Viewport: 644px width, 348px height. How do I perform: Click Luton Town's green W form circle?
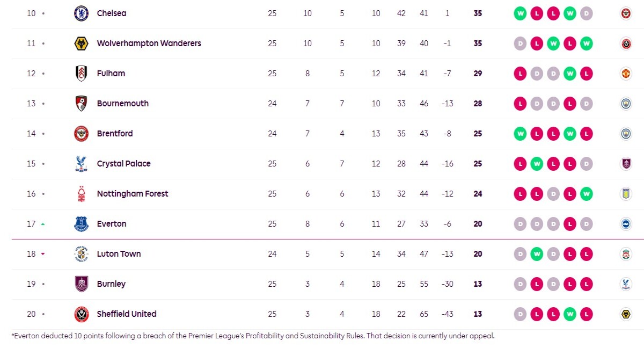(537, 254)
